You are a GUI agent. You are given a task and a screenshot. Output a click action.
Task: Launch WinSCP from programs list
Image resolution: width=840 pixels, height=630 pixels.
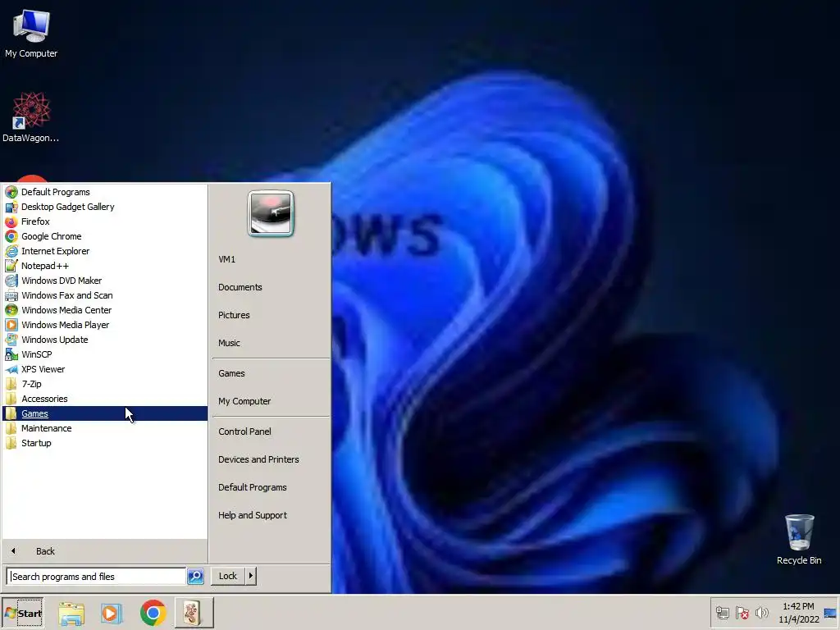point(105,354)
